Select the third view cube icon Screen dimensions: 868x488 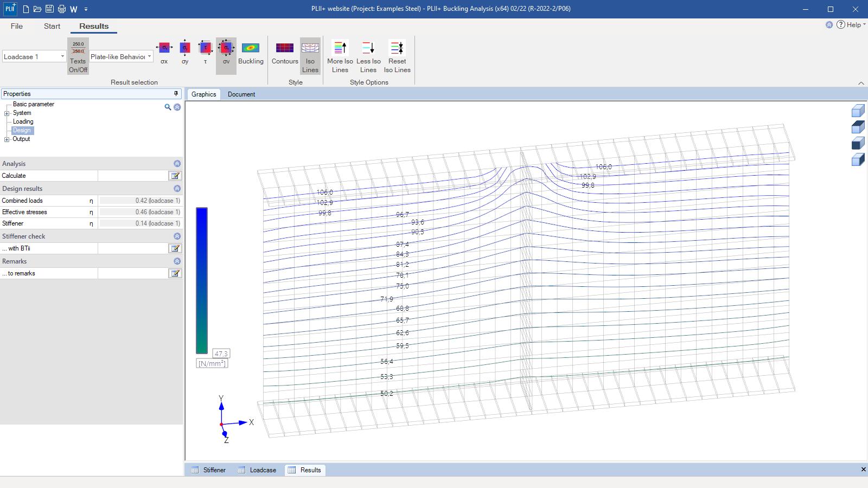point(858,143)
